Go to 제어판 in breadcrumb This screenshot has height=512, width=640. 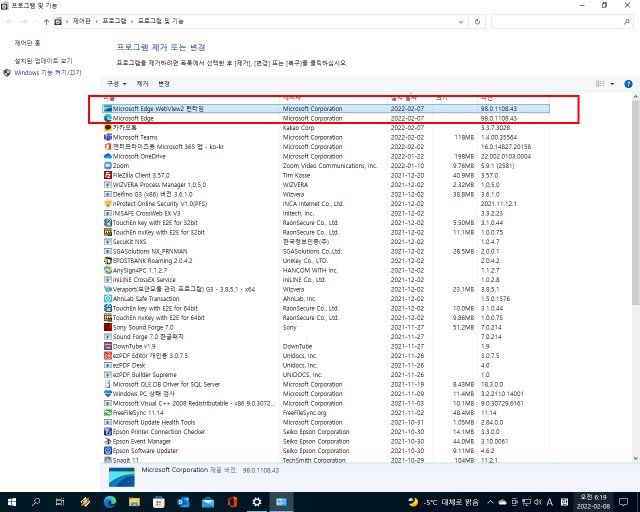(82, 21)
